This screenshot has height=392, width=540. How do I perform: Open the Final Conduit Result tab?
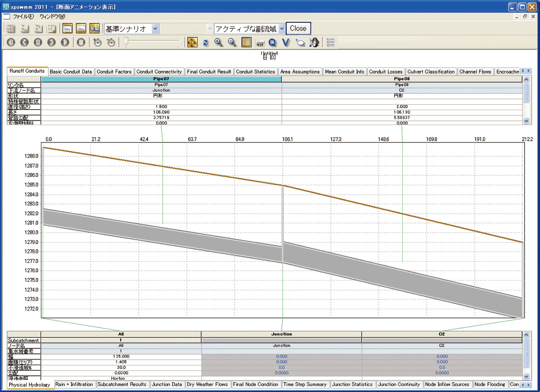click(x=209, y=71)
